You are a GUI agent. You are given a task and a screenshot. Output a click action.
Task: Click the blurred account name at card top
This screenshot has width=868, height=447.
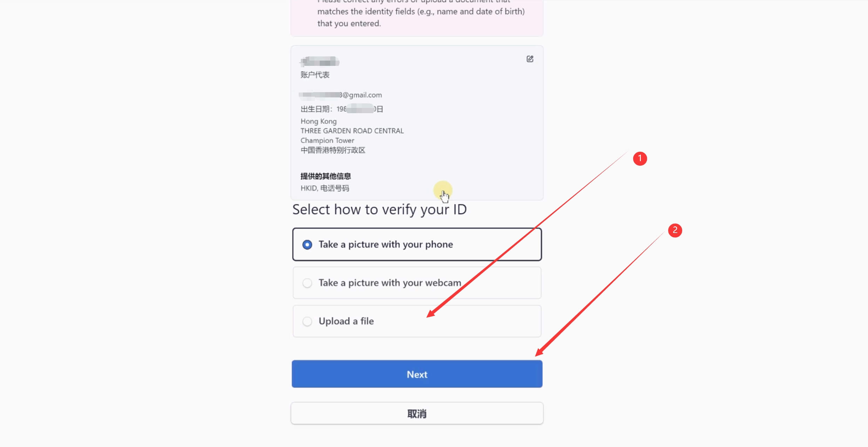click(320, 62)
